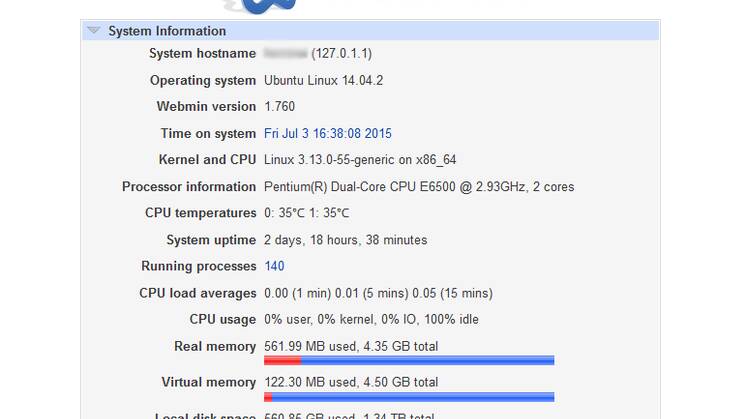Click the Pentium Dual-Core processor text
745x419 pixels.
[x=418, y=187]
